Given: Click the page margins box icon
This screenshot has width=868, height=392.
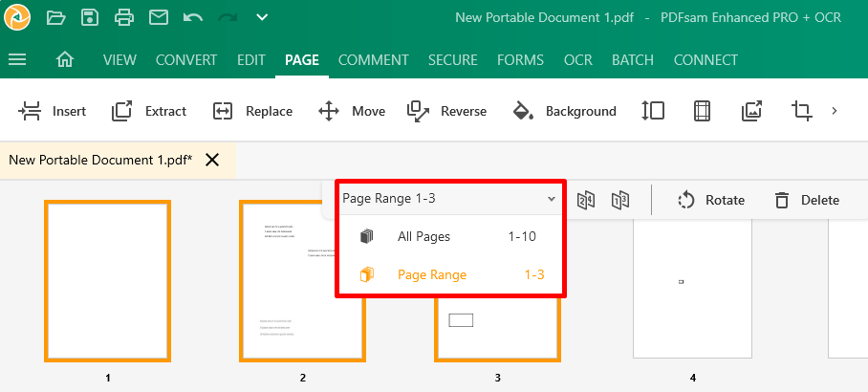Looking at the screenshot, I should pyautogui.click(x=702, y=111).
